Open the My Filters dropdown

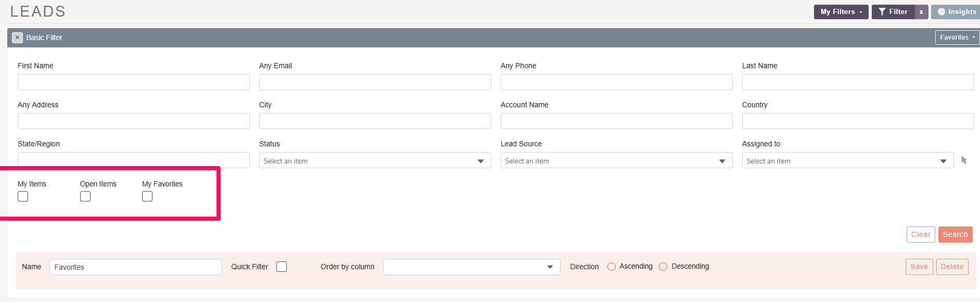click(841, 12)
